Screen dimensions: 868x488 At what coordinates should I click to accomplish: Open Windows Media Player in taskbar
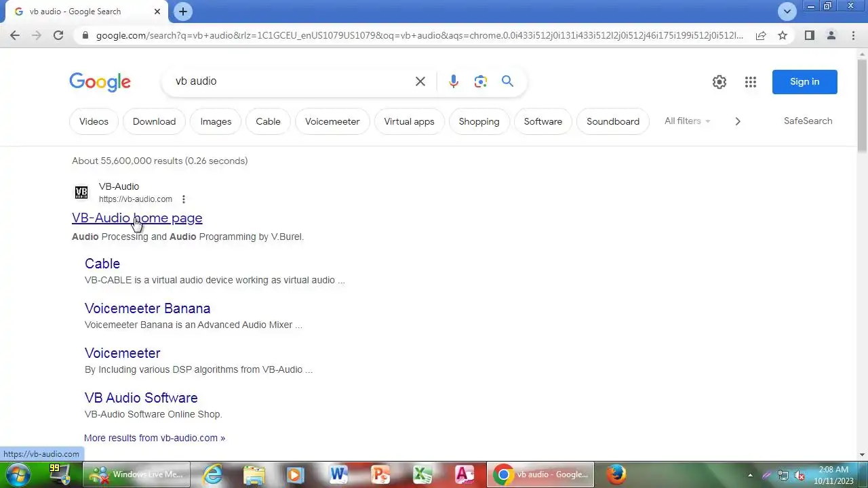tap(295, 474)
